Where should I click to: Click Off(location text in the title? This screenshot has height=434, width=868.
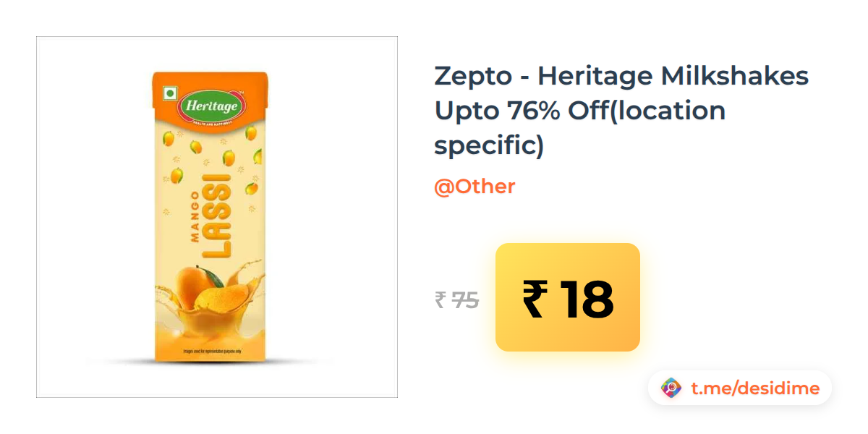(x=647, y=111)
